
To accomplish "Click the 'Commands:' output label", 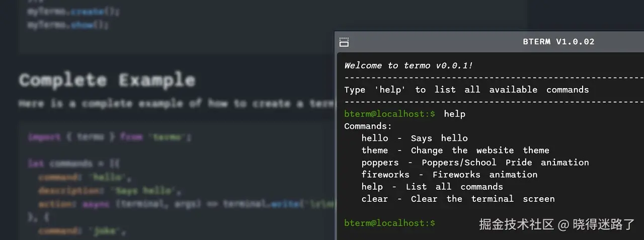I will click(x=368, y=126).
